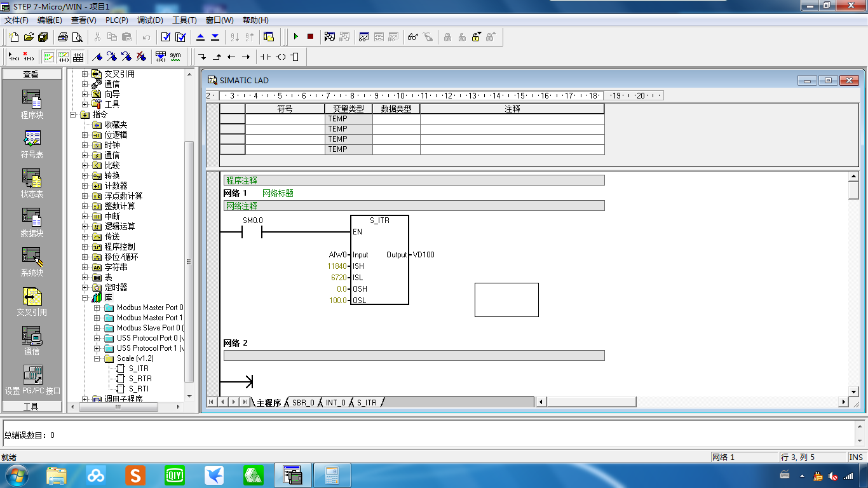The height and width of the screenshot is (488, 868).
Task: Open the 编辑(E) menu
Action: point(50,20)
